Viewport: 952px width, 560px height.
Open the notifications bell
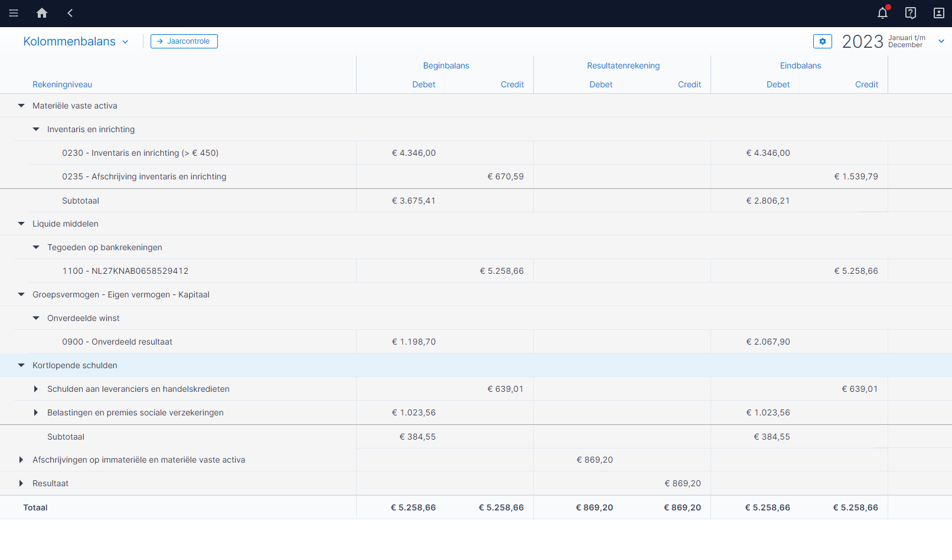(x=882, y=13)
